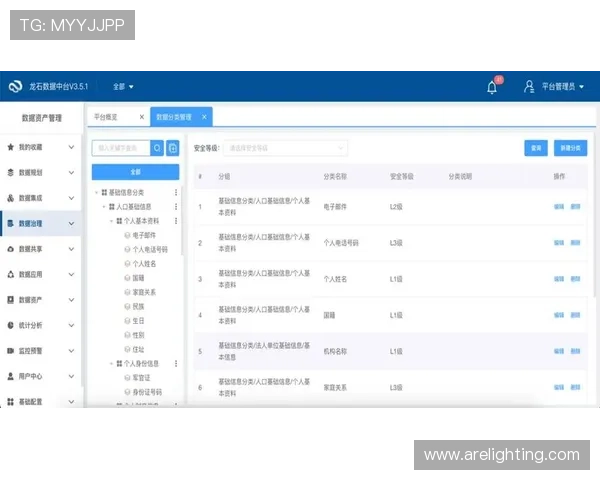Viewport: 600px width, 480px height.
Task: Click the 新建分类 button
Action: pos(570,148)
